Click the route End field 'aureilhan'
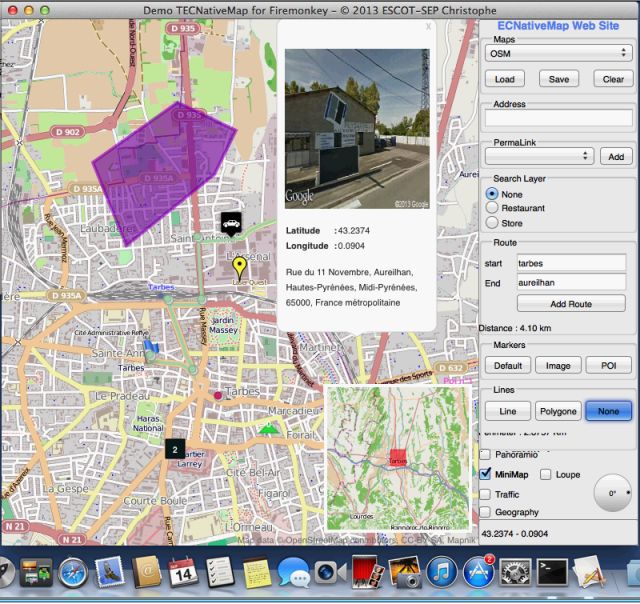The width and height of the screenshot is (640, 604). point(571,282)
